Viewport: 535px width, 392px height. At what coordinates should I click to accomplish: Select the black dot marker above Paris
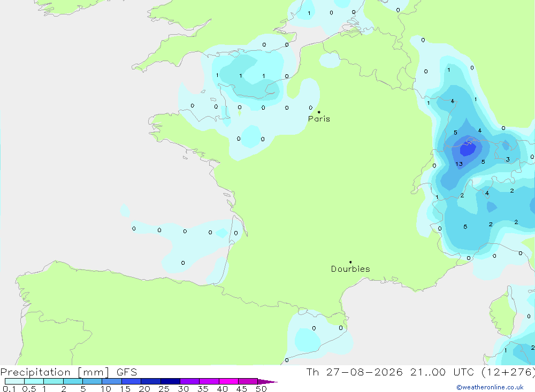coord(319,112)
